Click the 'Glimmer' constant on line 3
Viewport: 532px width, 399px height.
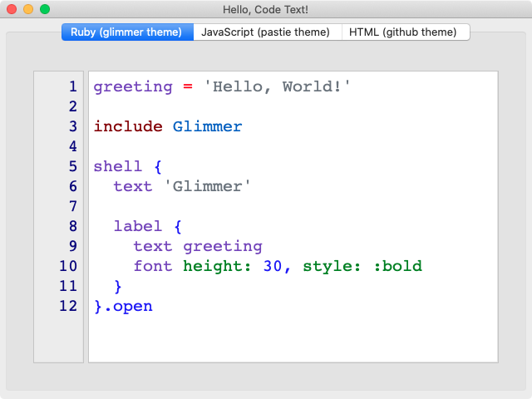point(207,126)
